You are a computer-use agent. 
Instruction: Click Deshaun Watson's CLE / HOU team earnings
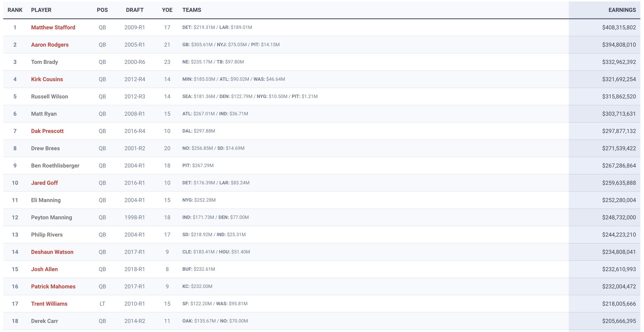tap(216, 252)
